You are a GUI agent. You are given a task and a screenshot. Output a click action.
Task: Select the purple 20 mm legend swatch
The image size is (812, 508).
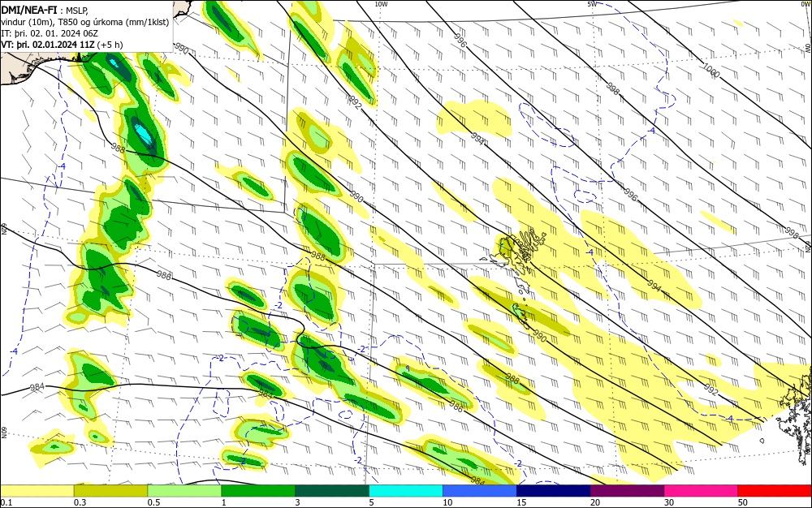(x=627, y=491)
